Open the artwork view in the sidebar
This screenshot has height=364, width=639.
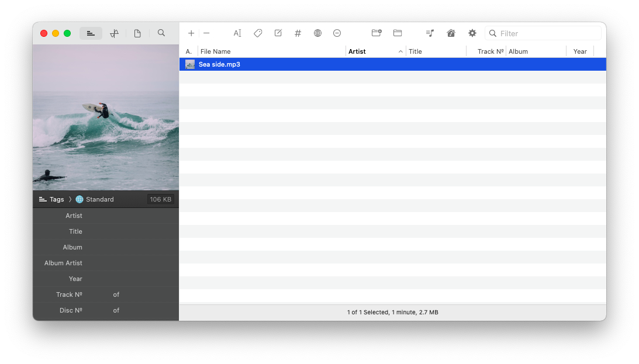tap(115, 33)
